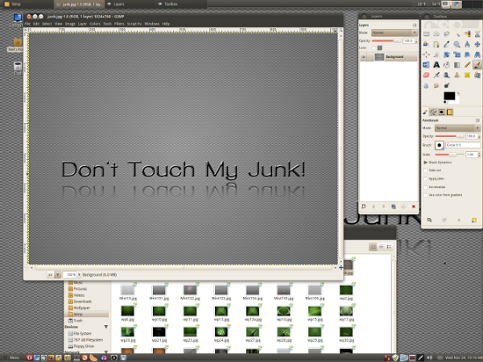Select the Smudge tool
Image resolution: width=483 pixels, height=362 pixels.
[x=436, y=85]
